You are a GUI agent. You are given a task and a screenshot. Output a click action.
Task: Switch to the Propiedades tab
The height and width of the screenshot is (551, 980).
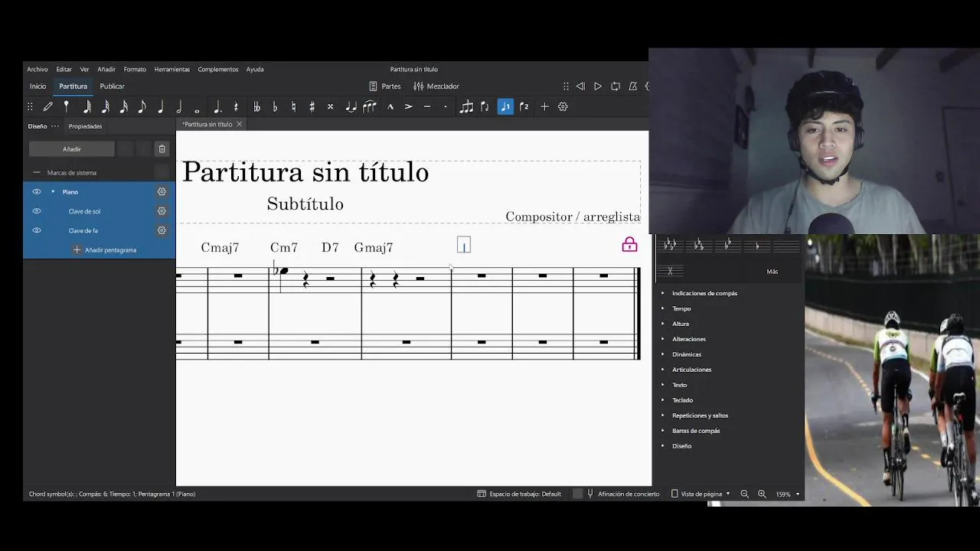coord(85,126)
